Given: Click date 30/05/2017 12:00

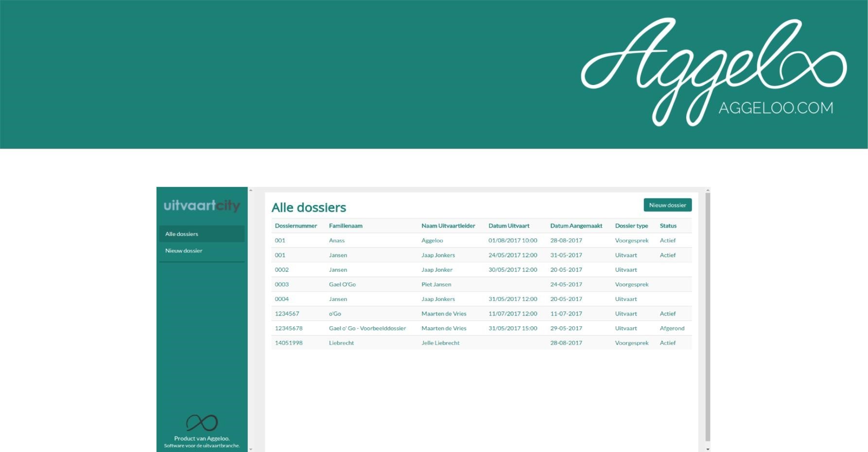Looking at the screenshot, I should click(x=513, y=269).
